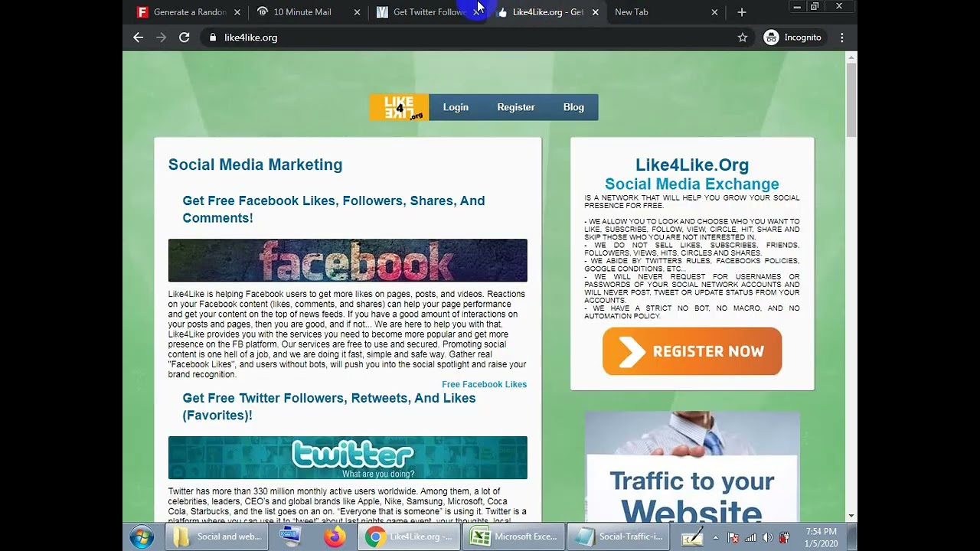Viewport: 980px width, 551px height.
Task: Close the New Tab tab
Action: 714,12
